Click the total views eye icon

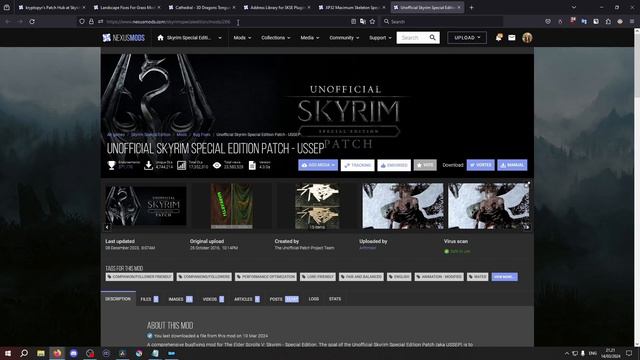pos(217,165)
